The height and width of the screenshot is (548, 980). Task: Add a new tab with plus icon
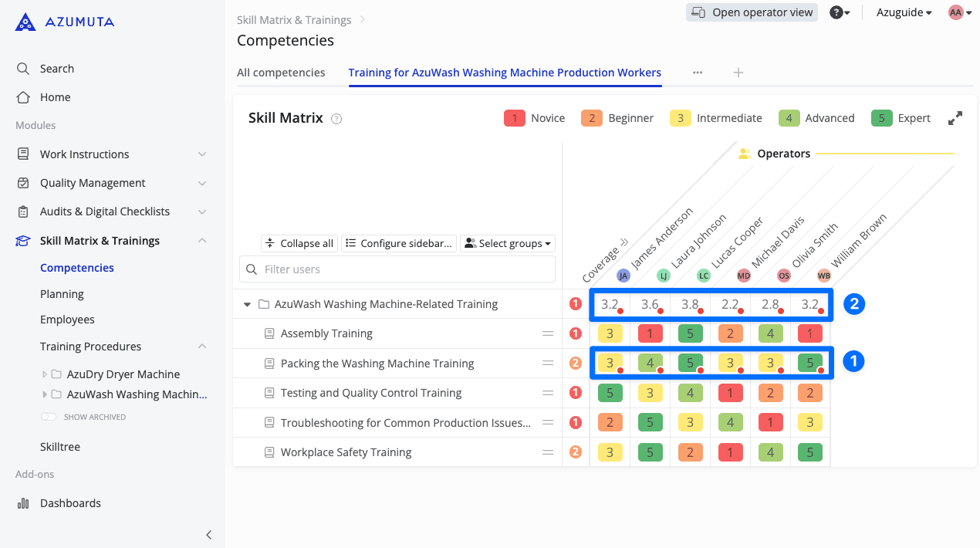click(x=738, y=73)
